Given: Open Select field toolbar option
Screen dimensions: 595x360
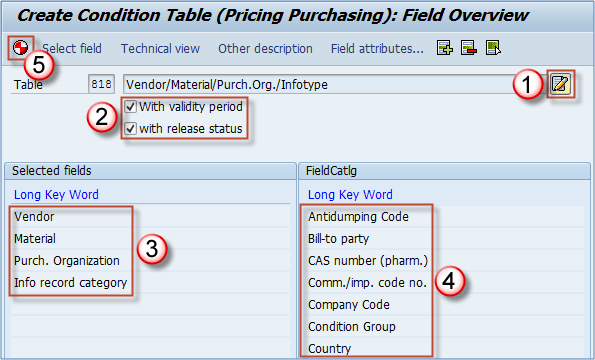Looking at the screenshot, I should click(72, 49).
